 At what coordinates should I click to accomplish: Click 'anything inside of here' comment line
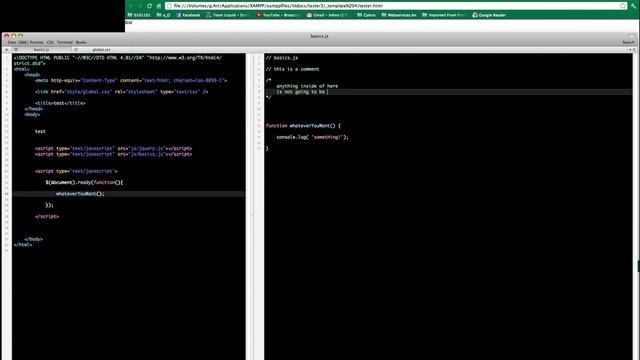coord(307,86)
